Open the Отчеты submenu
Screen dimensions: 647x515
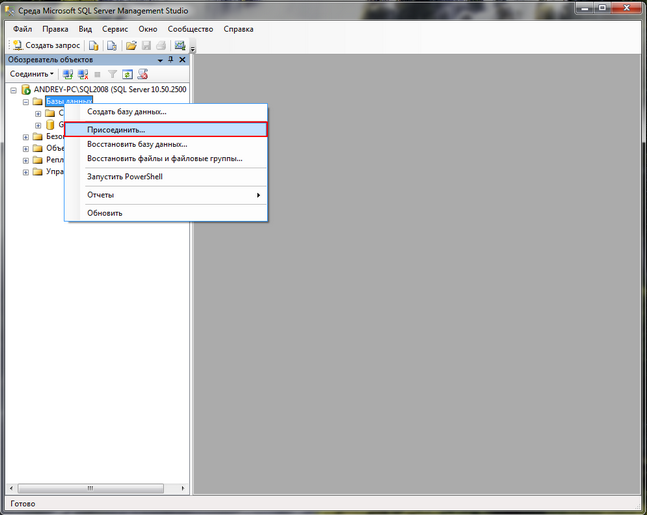coord(166,195)
